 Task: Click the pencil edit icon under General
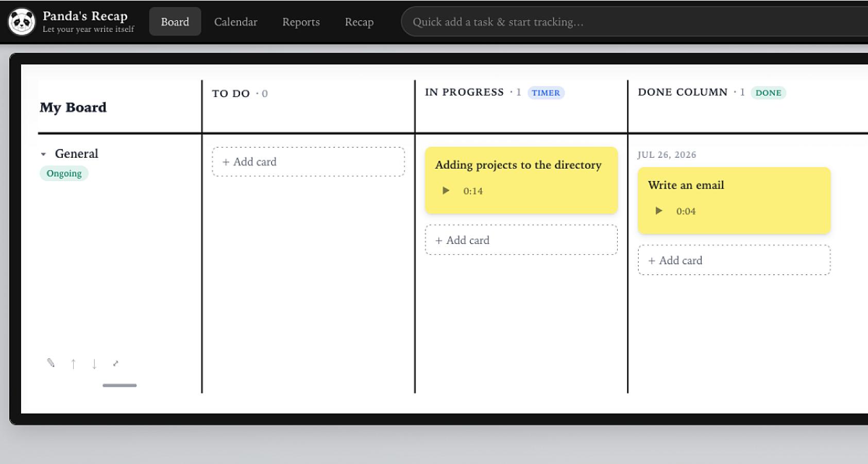[x=50, y=363]
